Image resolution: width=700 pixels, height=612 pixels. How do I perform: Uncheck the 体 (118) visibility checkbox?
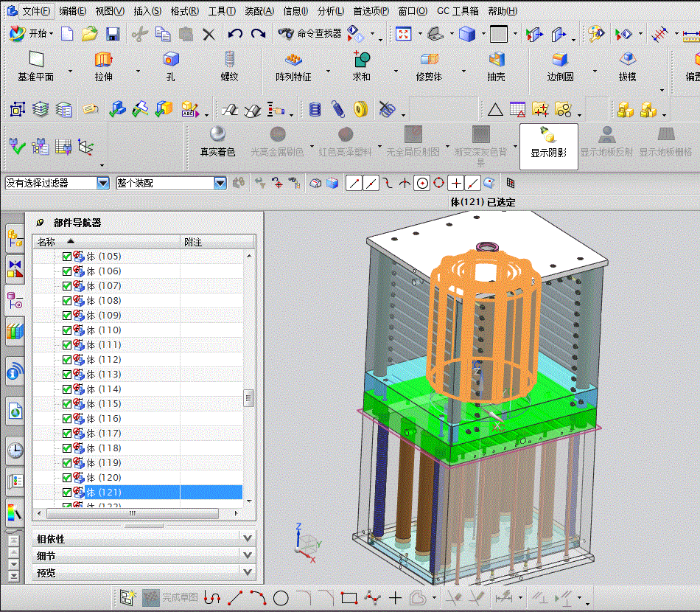click(67, 448)
